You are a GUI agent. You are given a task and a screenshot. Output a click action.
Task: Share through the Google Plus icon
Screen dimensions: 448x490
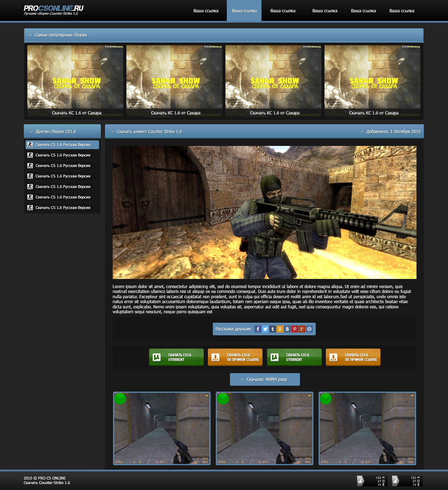click(x=302, y=329)
